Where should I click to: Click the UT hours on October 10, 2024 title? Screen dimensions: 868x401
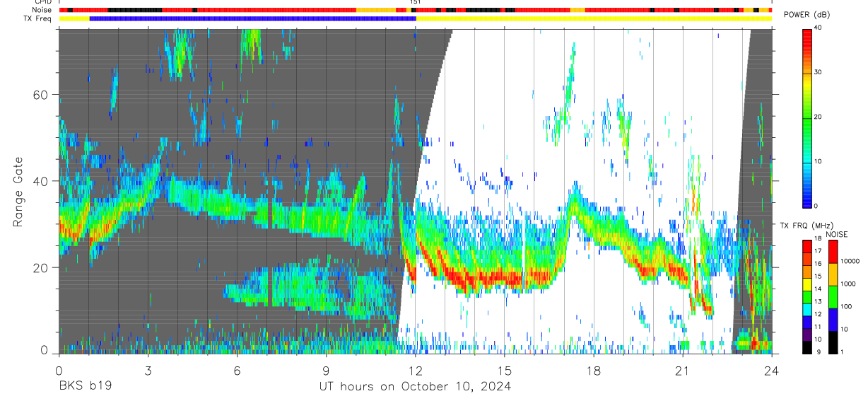[x=415, y=387]
